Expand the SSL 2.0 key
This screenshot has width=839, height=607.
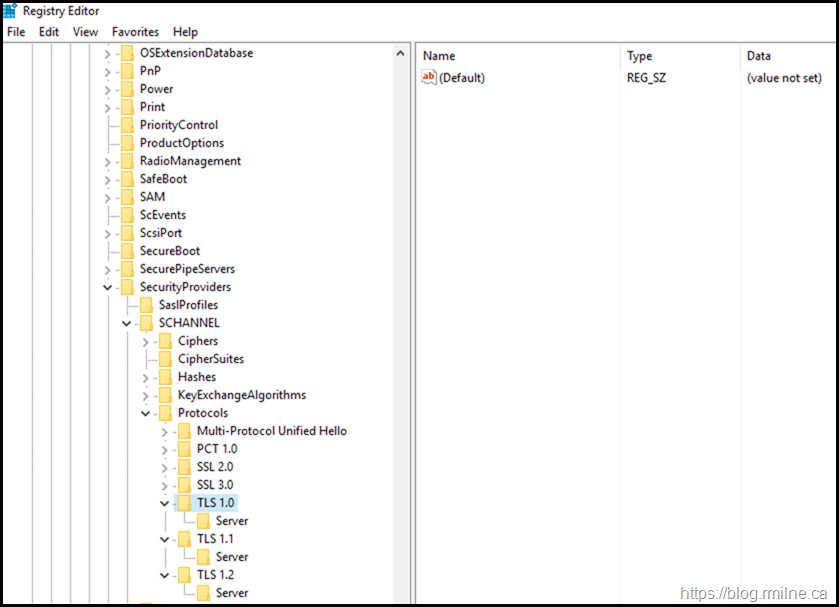(165, 467)
